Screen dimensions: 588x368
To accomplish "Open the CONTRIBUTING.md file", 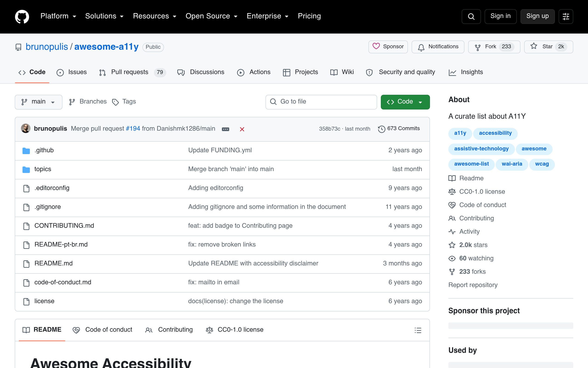I will coord(64,226).
